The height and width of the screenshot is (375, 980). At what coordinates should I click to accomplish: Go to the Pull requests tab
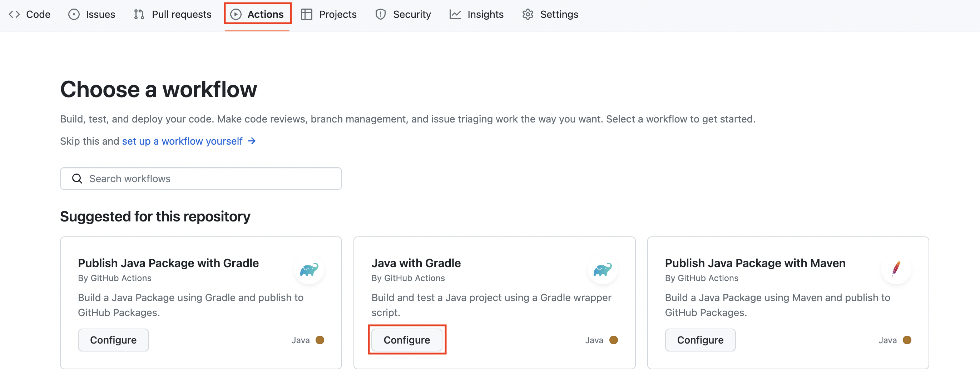[x=173, y=14]
